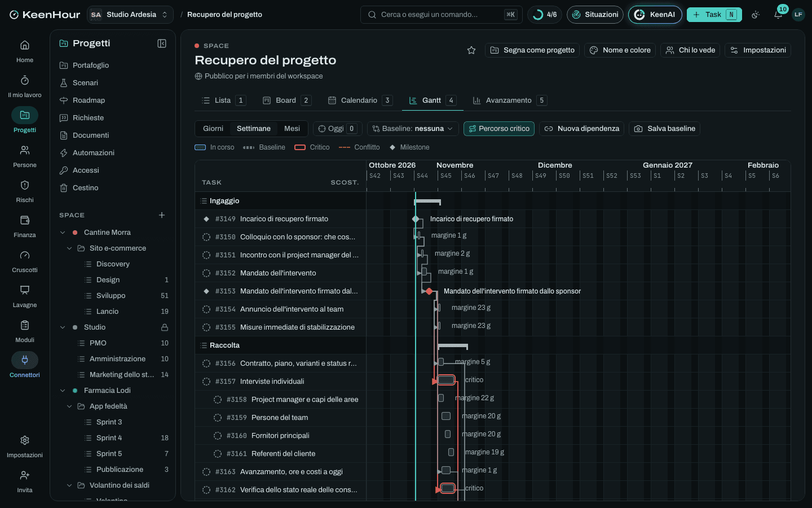Star Recupero del progetto as favorite
Image resolution: width=812 pixels, height=508 pixels.
coord(471,50)
